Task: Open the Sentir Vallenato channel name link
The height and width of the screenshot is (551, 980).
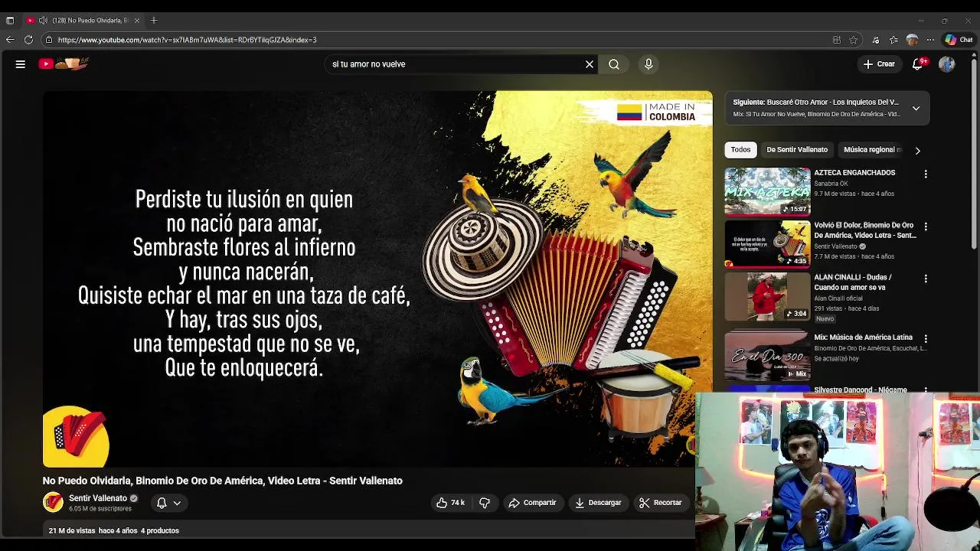Action: (x=98, y=498)
